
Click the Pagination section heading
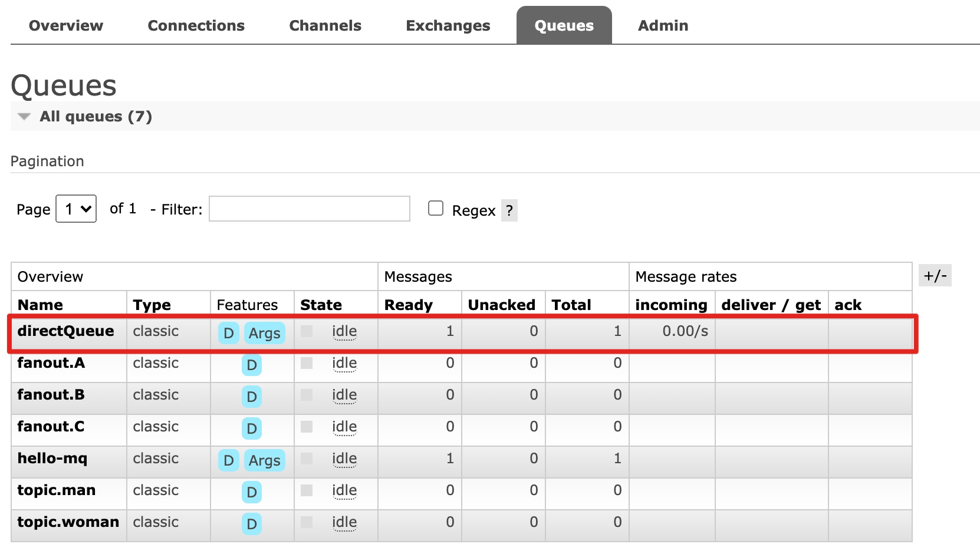tap(47, 161)
